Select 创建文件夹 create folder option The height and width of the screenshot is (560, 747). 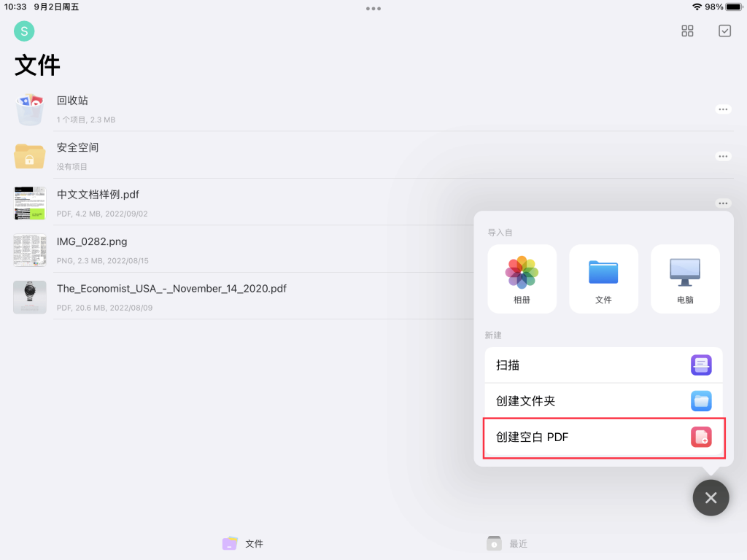603,401
